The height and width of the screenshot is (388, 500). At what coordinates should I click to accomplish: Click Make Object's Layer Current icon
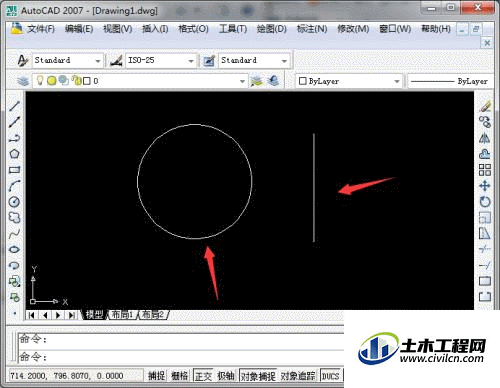tap(257, 81)
